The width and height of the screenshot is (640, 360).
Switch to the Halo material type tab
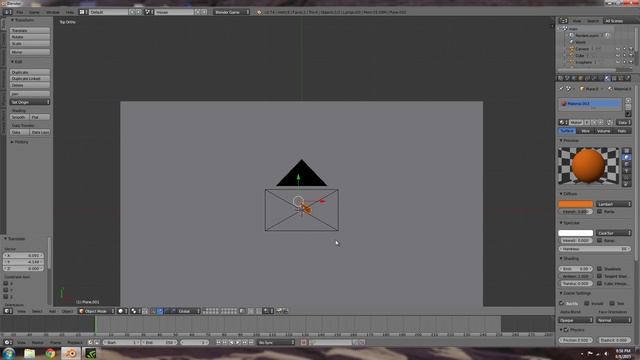pos(622,131)
